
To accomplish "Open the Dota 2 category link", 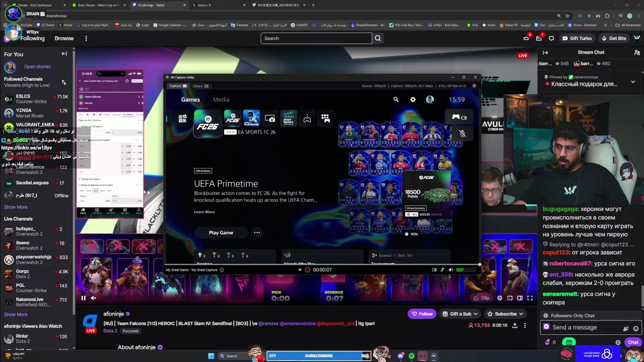I will point(110,331).
